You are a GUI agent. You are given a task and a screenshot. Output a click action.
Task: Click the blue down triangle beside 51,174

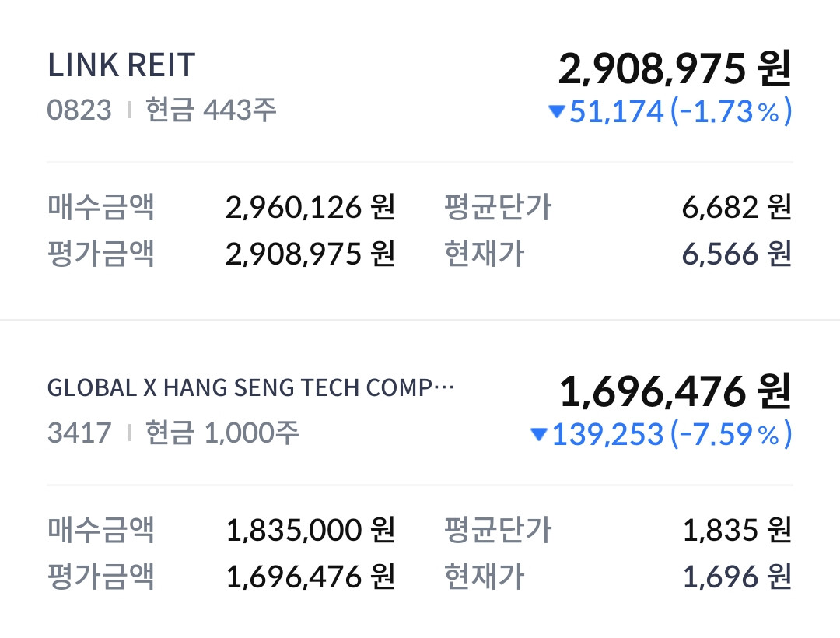click(x=556, y=112)
